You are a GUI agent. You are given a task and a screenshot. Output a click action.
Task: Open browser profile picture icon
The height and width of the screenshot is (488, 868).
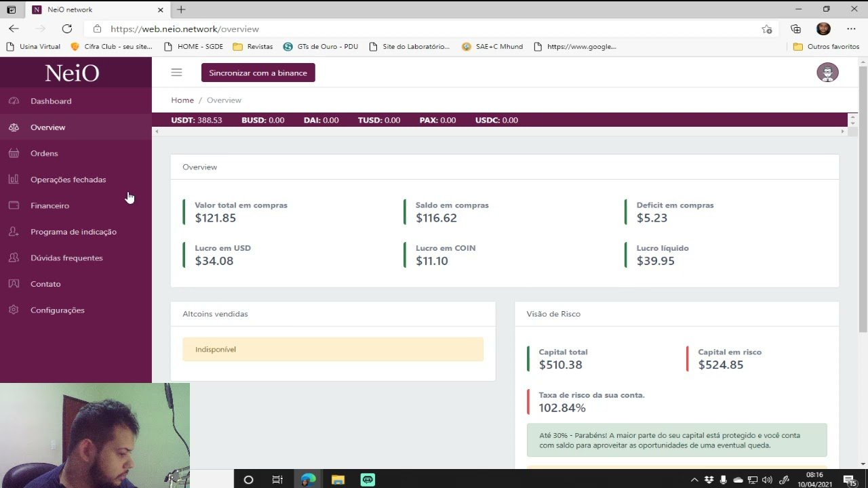point(823,28)
